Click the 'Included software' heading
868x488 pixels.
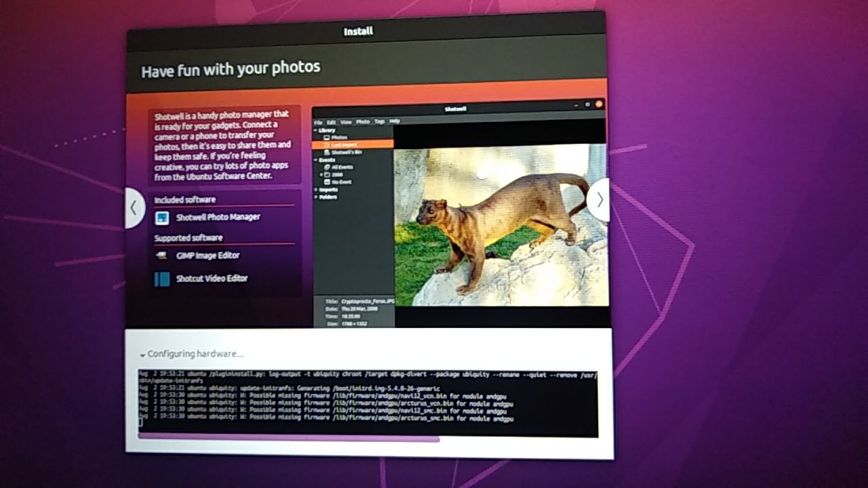[184, 200]
